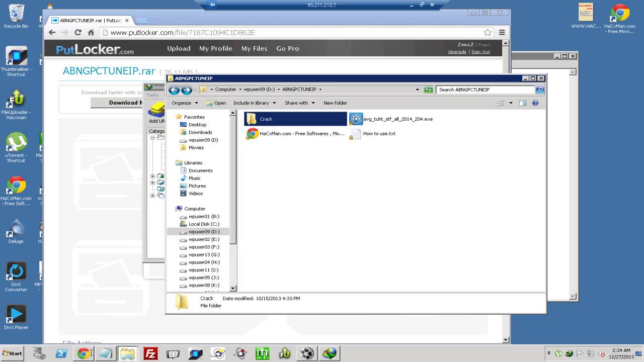This screenshot has width=644, height=362.
Task: Select the Crack folder
Action: 295,119
